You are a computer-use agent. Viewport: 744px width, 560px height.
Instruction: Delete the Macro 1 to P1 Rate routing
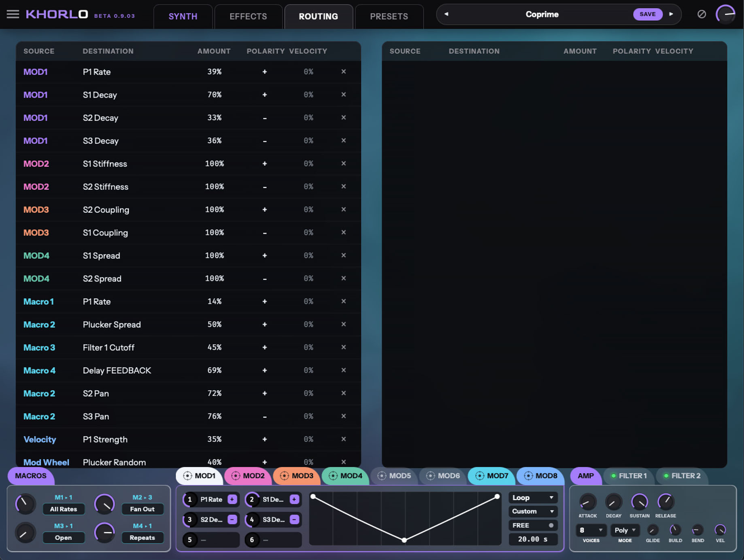click(344, 301)
